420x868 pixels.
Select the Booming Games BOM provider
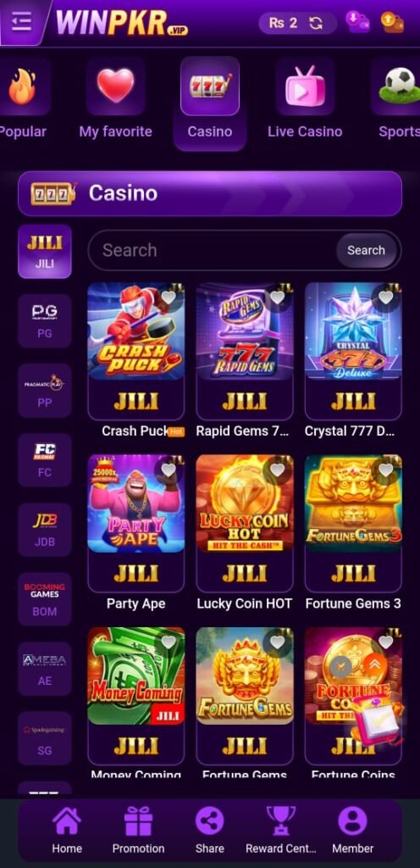45,599
